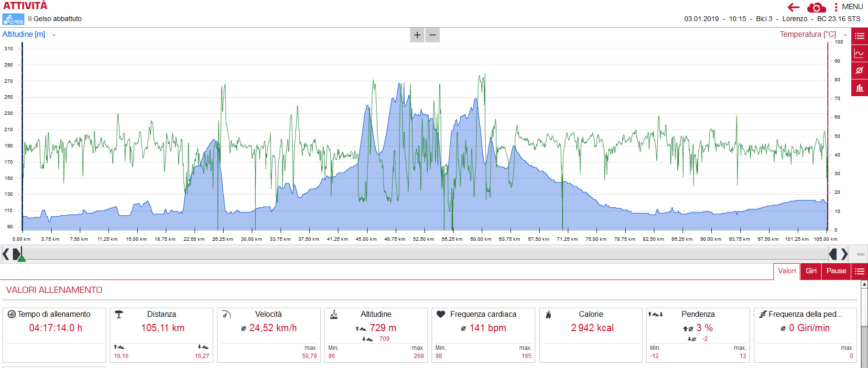The image size is (868, 368).
Task: Click the range slider track
Action: click(x=425, y=254)
